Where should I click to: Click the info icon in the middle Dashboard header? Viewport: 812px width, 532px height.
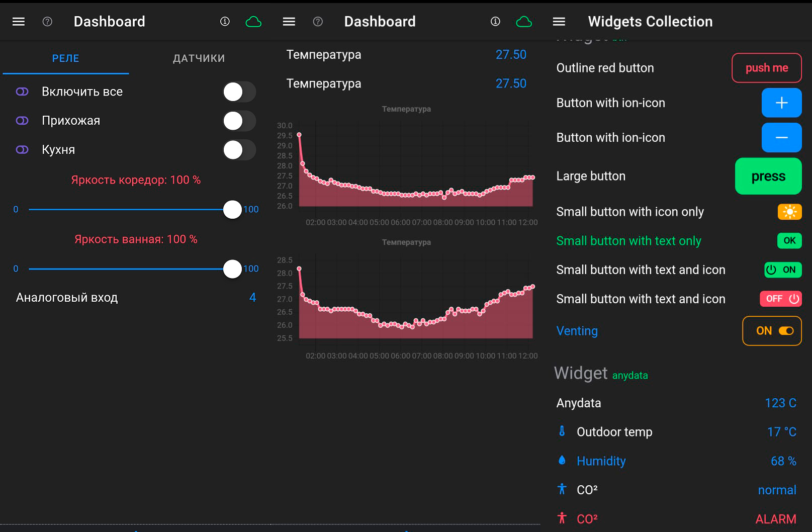[x=495, y=21]
